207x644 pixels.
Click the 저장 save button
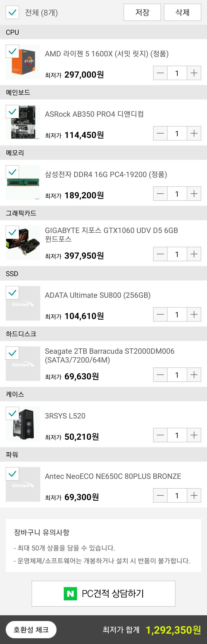(142, 12)
